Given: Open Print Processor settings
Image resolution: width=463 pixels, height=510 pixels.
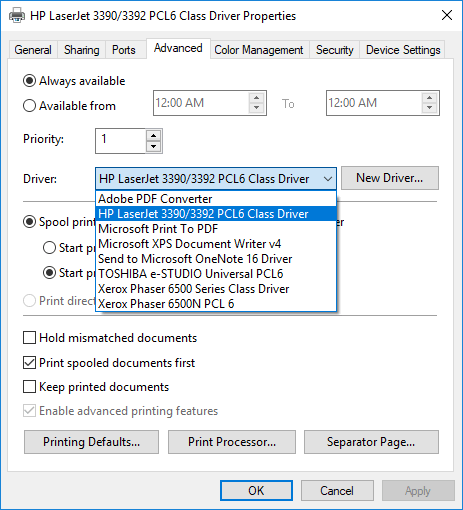Looking at the screenshot, I should (x=232, y=442).
